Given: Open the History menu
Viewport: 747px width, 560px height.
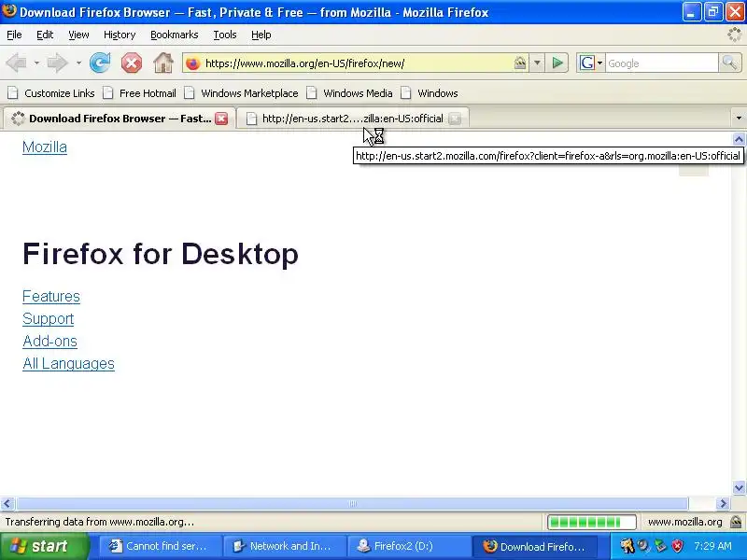Looking at the screenshot, I should pyautogui.click(x=120, y=35).
